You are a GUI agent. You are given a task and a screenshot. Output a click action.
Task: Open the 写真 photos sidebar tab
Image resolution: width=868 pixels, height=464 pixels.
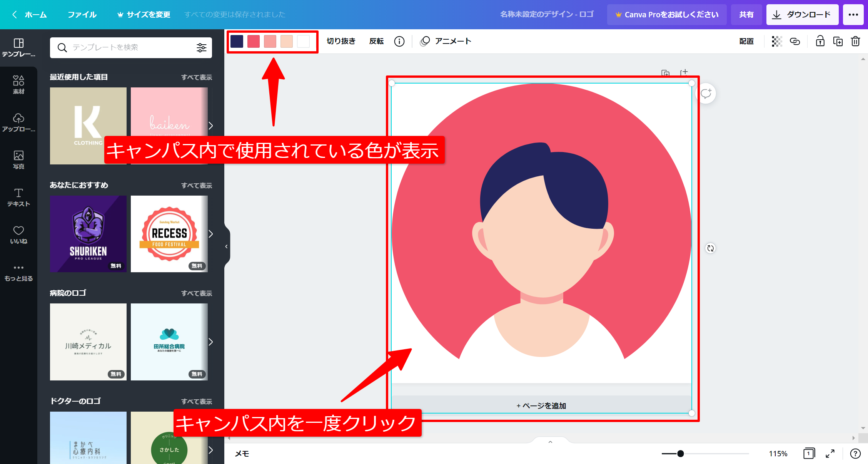click(18, 160)
